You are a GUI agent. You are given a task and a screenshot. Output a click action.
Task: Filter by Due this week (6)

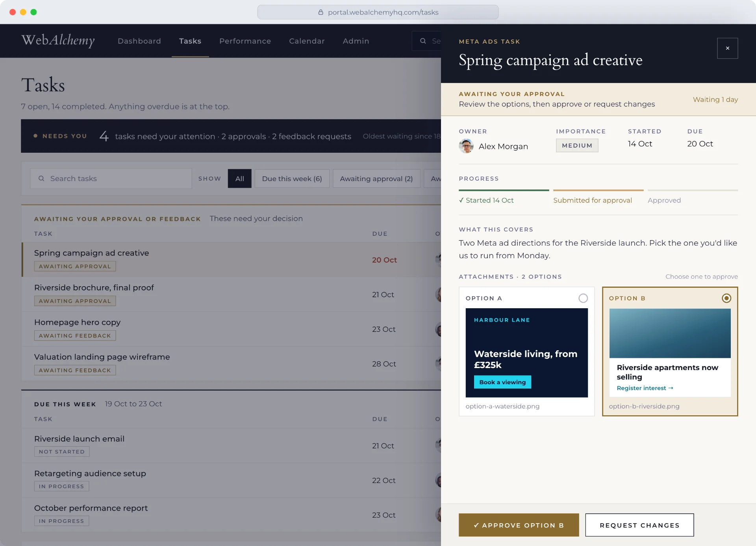coord(292,178)
